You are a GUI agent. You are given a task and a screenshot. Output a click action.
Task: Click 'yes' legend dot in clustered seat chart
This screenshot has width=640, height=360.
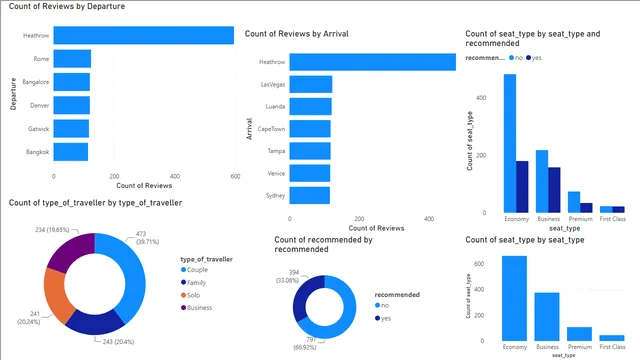529,58
